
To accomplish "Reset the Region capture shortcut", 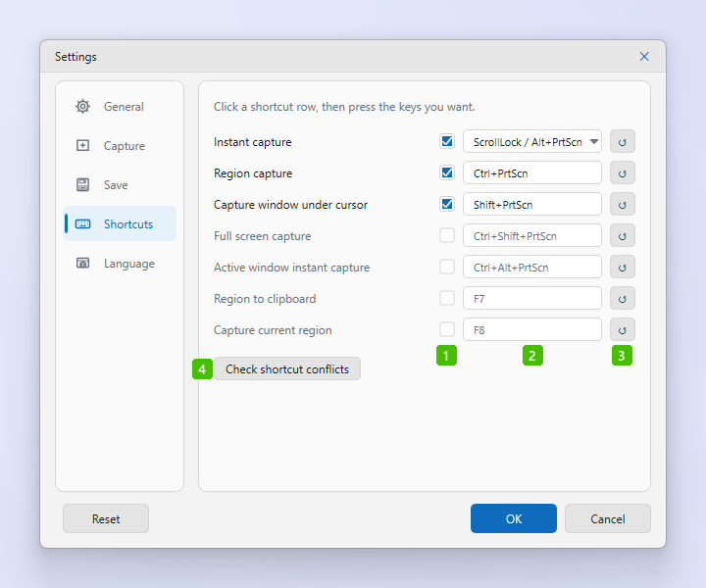I will 623,172.
